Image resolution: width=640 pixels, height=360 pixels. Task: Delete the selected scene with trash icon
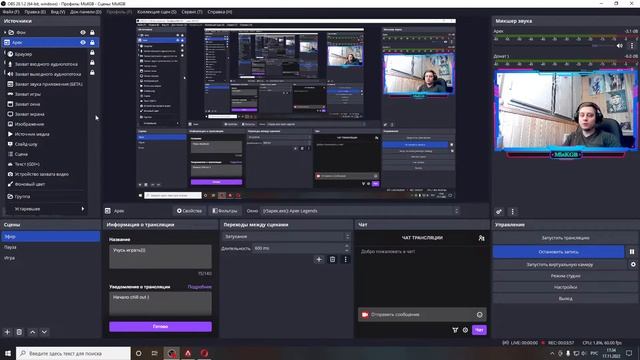click(19, 332)
